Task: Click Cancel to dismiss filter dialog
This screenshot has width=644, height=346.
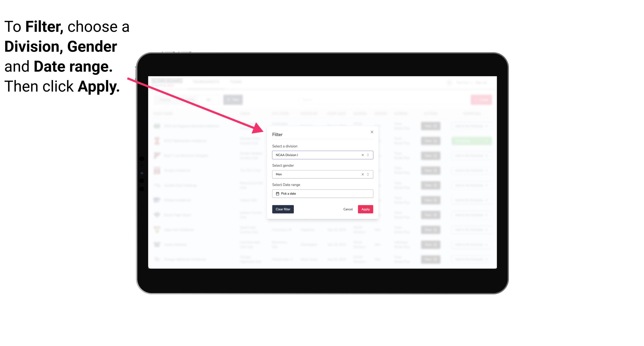Action: click(348, 209)
